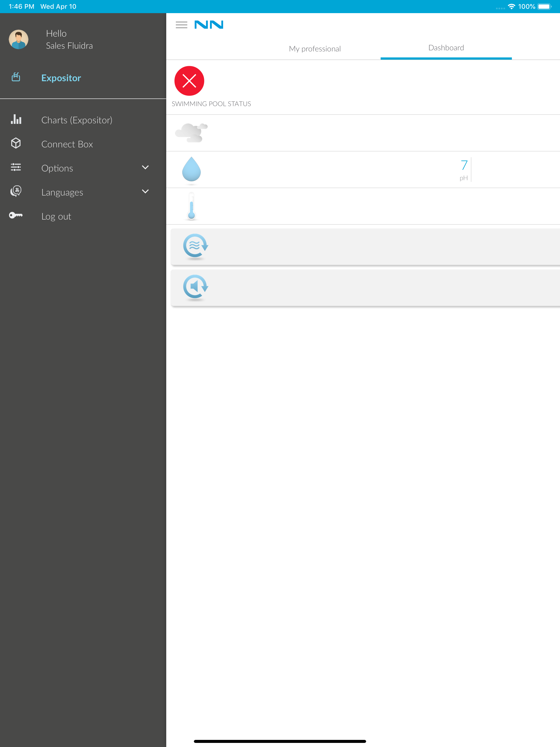Image resolution: width=560 pixels, height=747 pixels.
Task: Tap the Options sliders icon
Action: pos(16,167)
